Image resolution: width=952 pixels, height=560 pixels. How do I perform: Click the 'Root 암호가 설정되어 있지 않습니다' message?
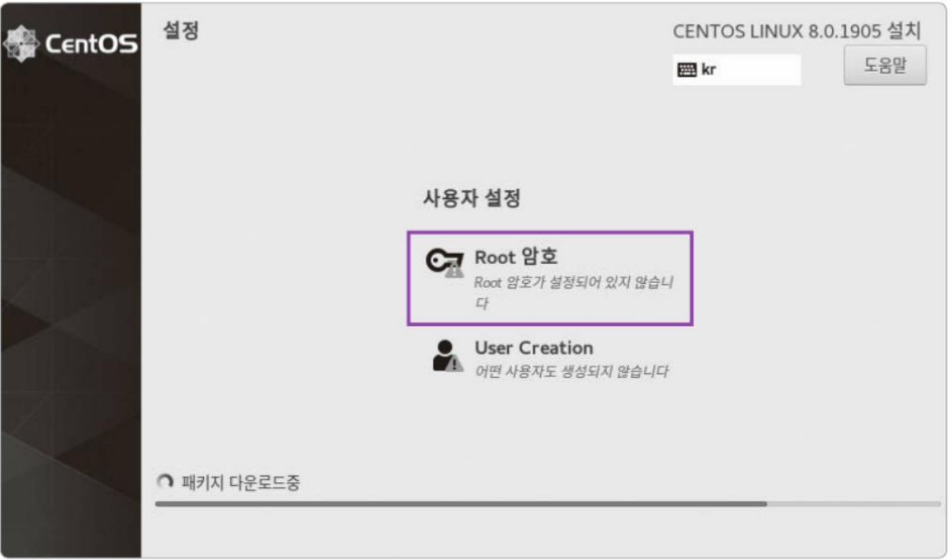574,293
